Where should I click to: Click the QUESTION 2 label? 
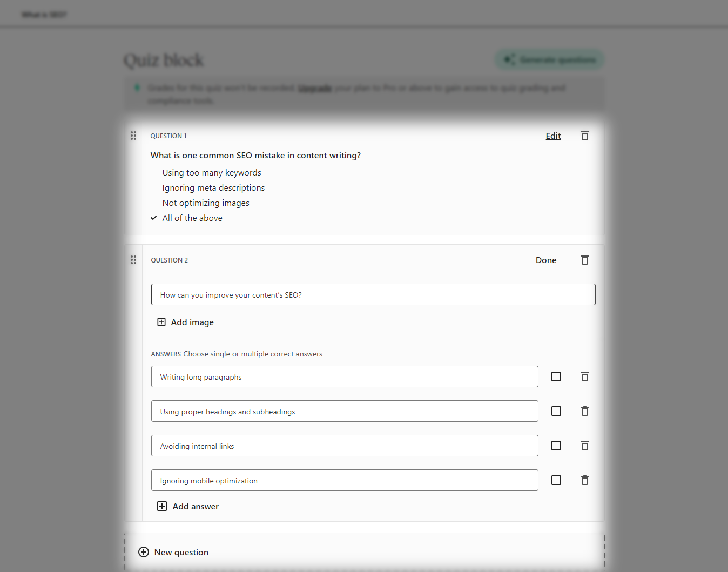click(x=170, y=260)
